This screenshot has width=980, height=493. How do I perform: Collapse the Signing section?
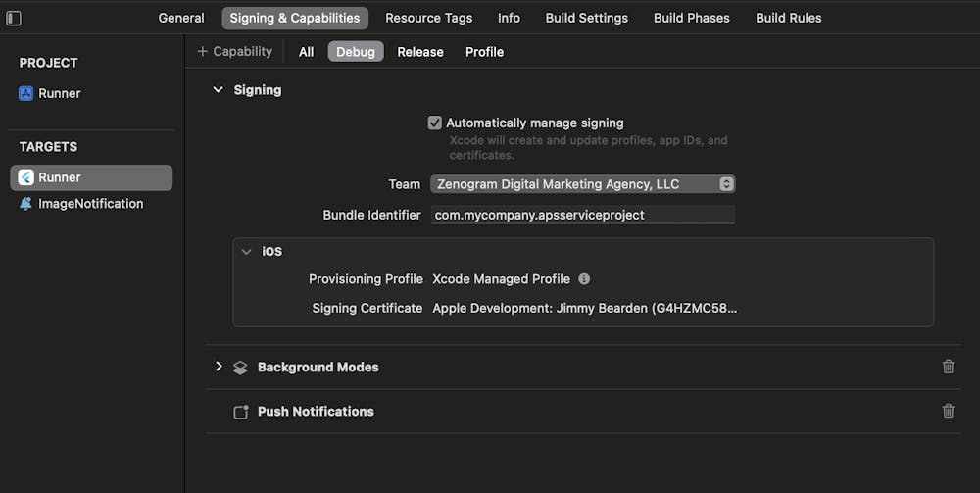[x=219, y=90]
